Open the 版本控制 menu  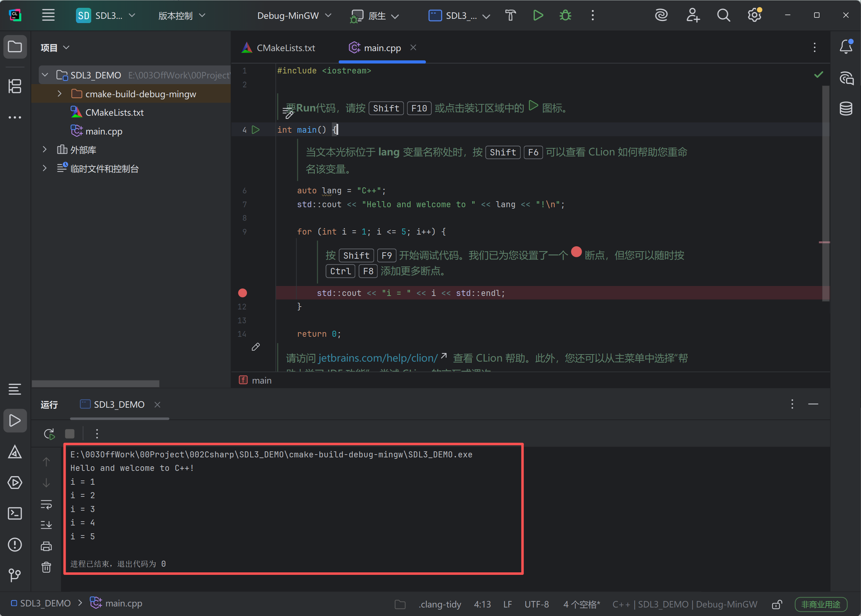(181, 16)
